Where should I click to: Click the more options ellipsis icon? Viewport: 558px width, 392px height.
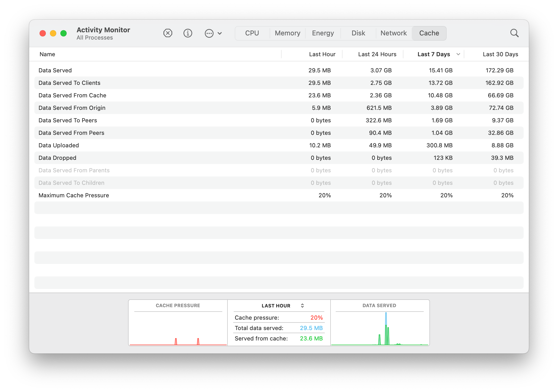tap(209, 33)
